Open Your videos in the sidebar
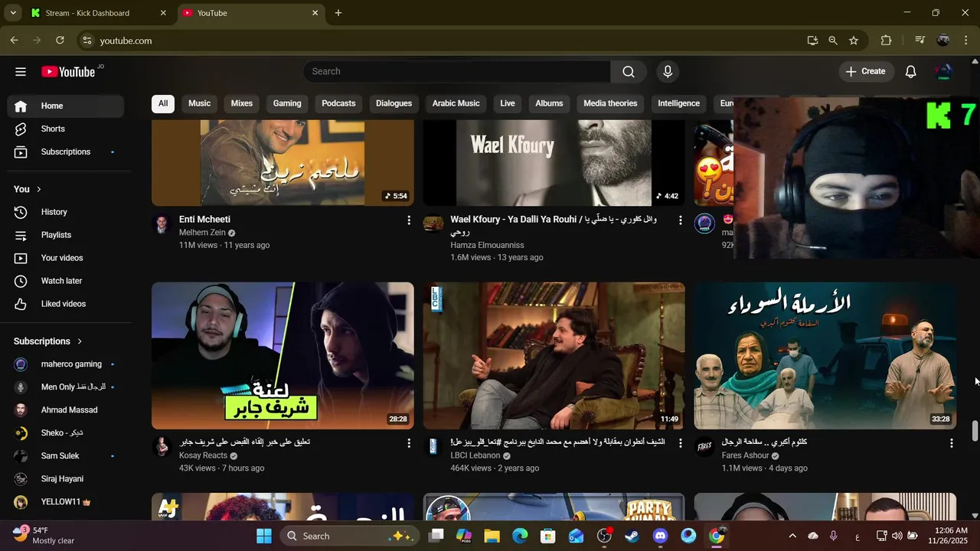The image size is (980, 551). (x=66, y=258)
